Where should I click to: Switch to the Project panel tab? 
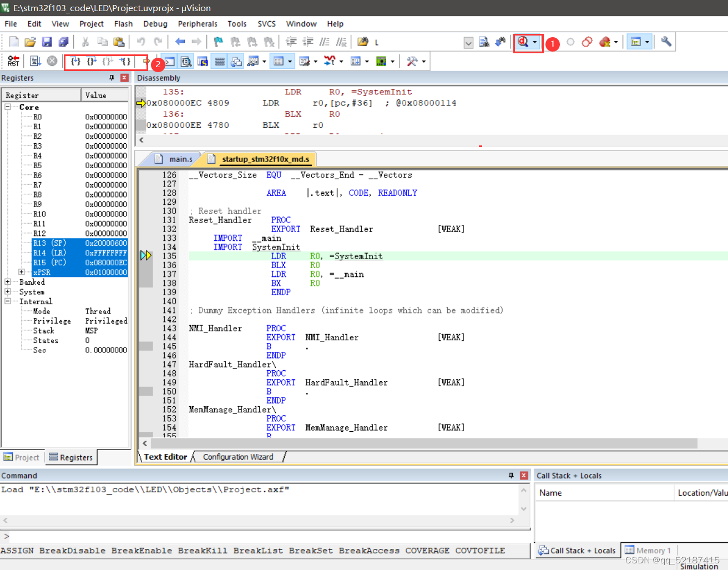[x=22, y=457]
